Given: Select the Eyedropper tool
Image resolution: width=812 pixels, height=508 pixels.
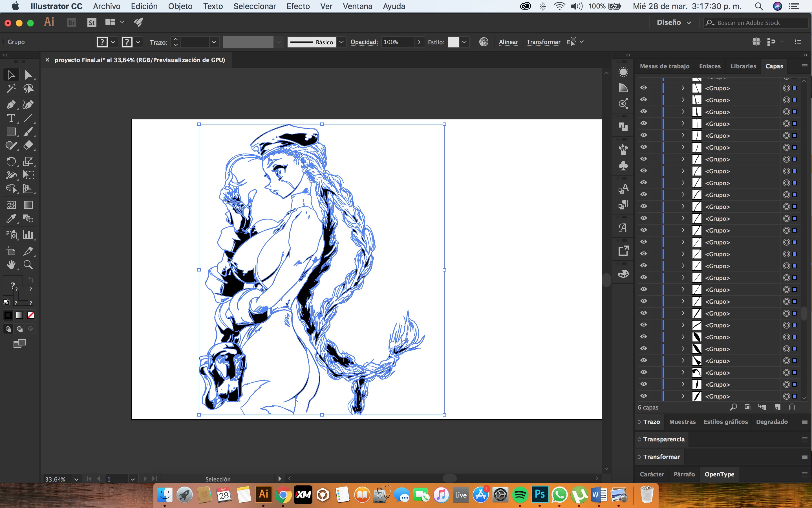Looking at the screenshot, I should pos(11,218).
